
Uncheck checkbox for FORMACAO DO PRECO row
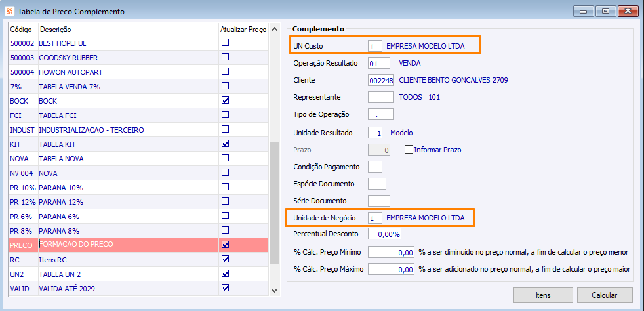(x=225, y=245)
